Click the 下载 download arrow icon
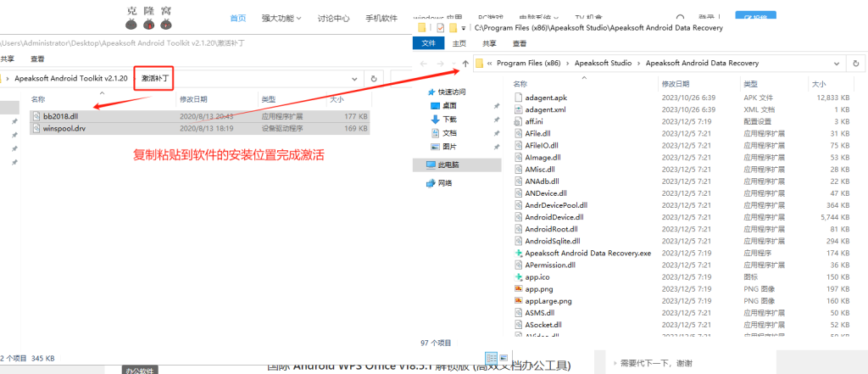868x374 pixels. 435,119
